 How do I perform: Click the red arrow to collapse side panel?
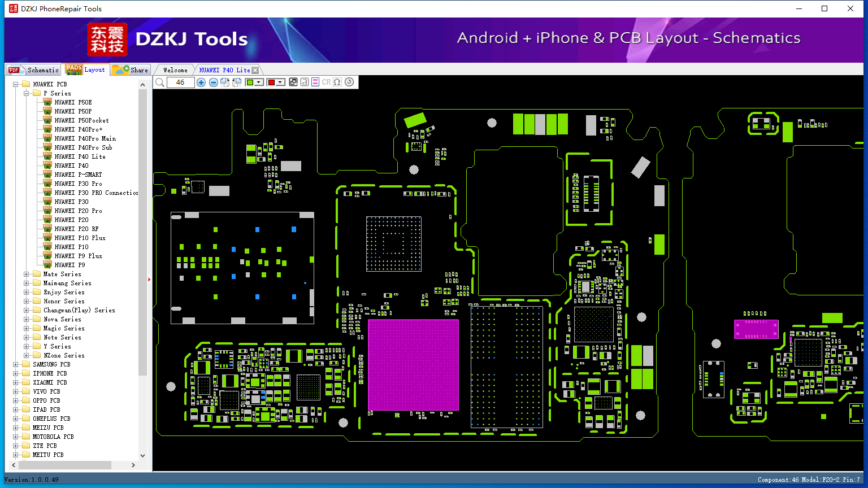149,279
